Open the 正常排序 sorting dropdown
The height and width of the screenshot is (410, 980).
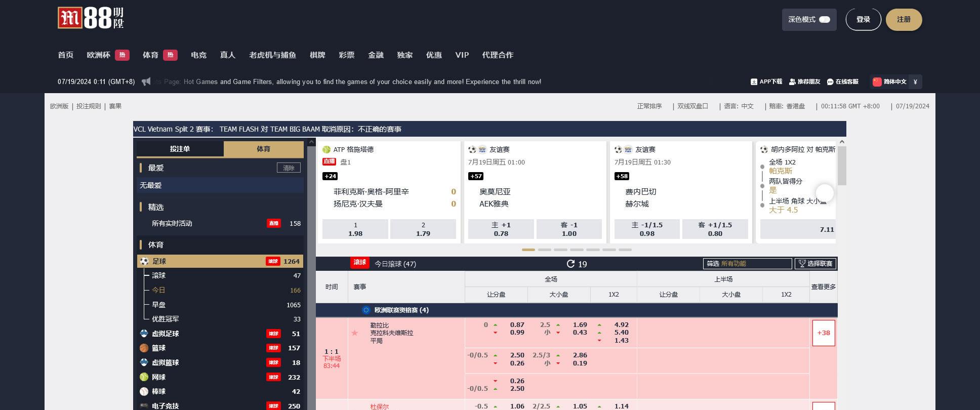click(x=649, y=106)
